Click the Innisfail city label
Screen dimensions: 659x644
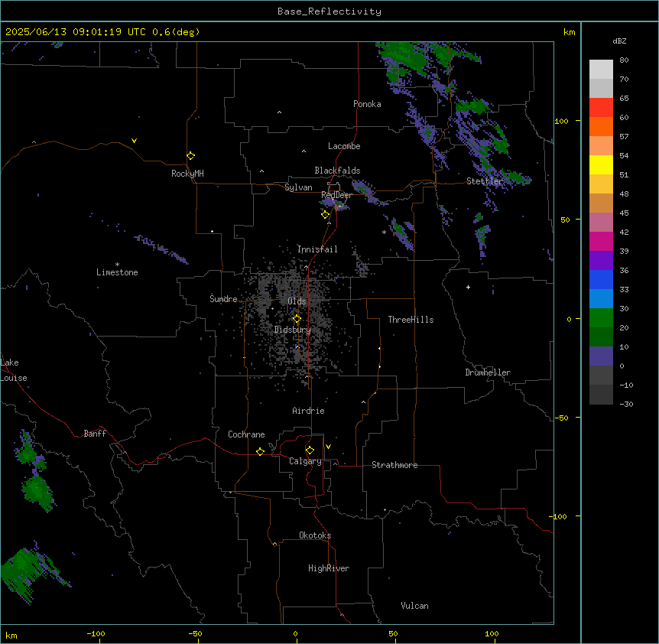pyautogui.click(x=317, y=249)
